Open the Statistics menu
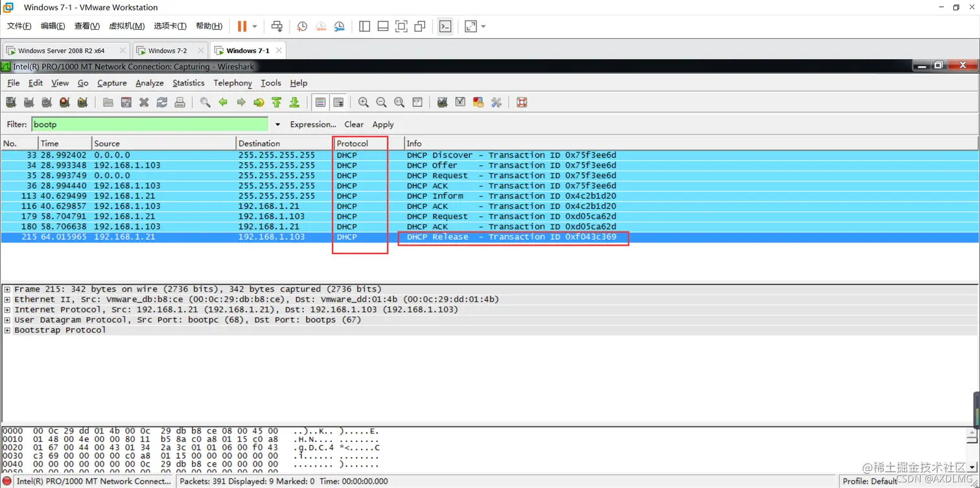Screen dimensions: 980x488 pos(189,83)
